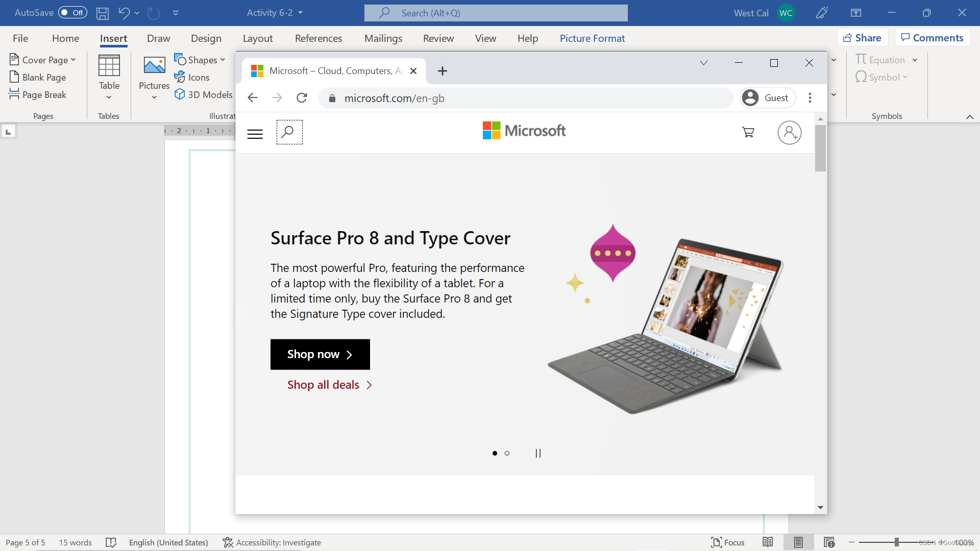Click Shop now button on Microsoft site
The width and height of the screenshot is (980, 551).
point(321,353)
